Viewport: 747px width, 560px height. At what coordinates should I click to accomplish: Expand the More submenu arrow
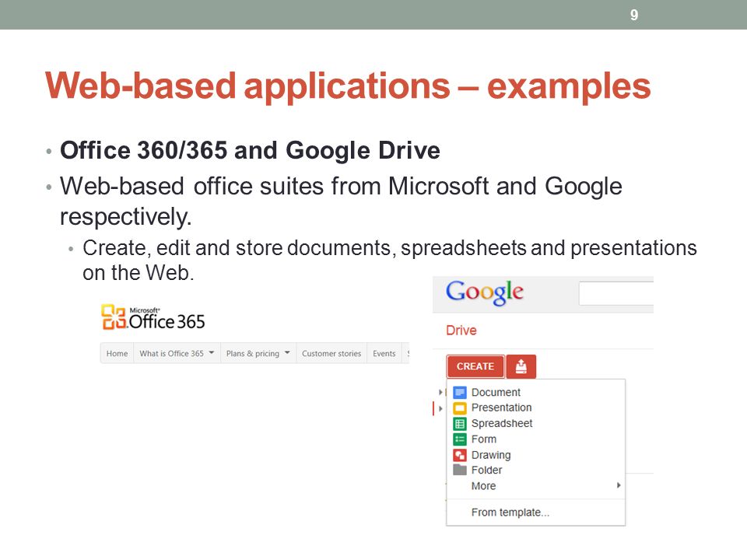point(619,485)
